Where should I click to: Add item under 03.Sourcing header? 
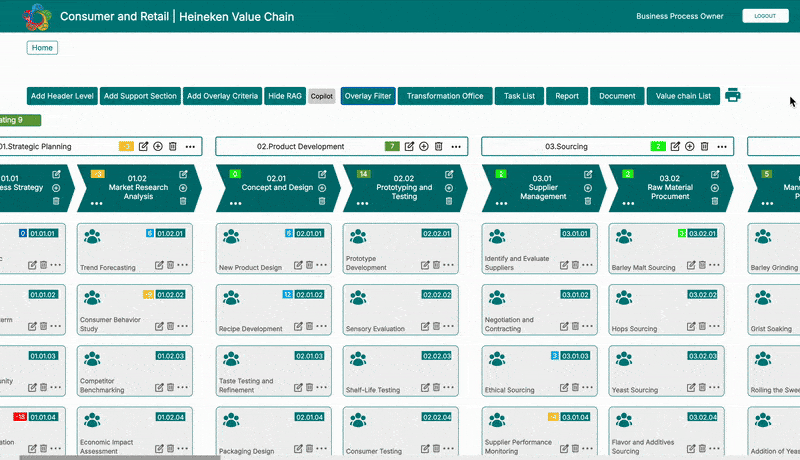[690, 146]
